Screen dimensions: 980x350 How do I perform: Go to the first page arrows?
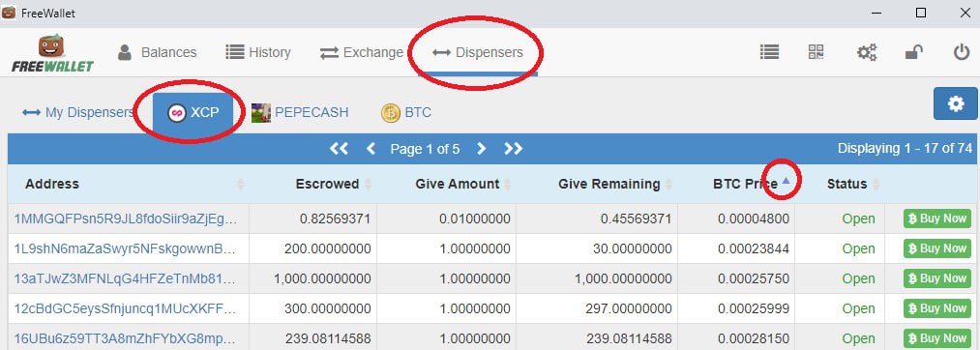339,149
